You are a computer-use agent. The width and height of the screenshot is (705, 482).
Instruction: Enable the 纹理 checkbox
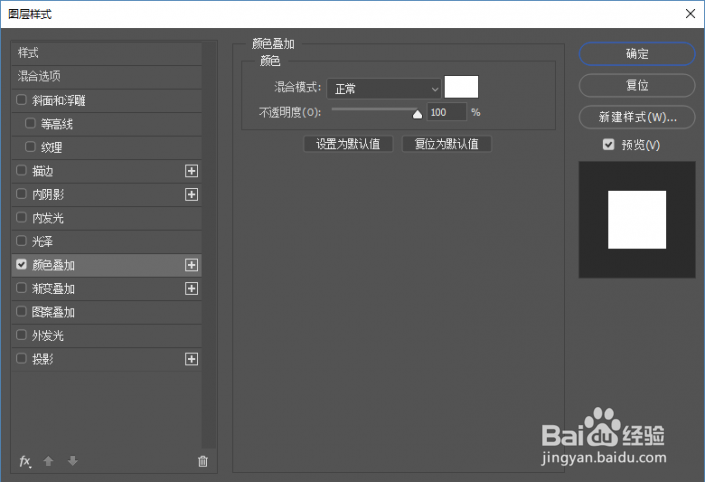pos(30,147)
